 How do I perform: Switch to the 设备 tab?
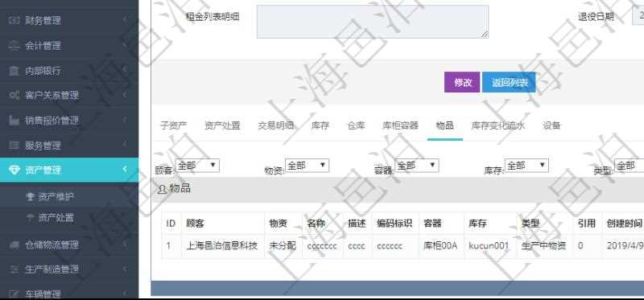[x=551, y=125]
